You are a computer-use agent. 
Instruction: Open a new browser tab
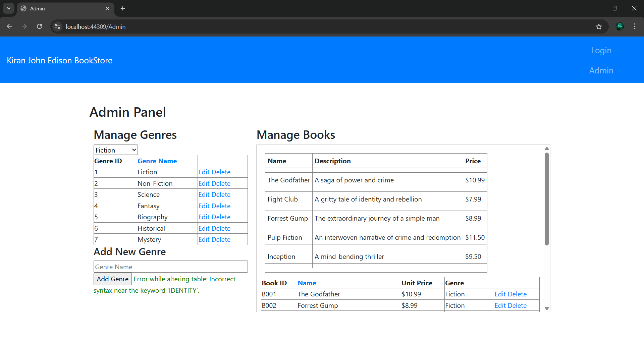pyautogui.click(x=123, y=8)
